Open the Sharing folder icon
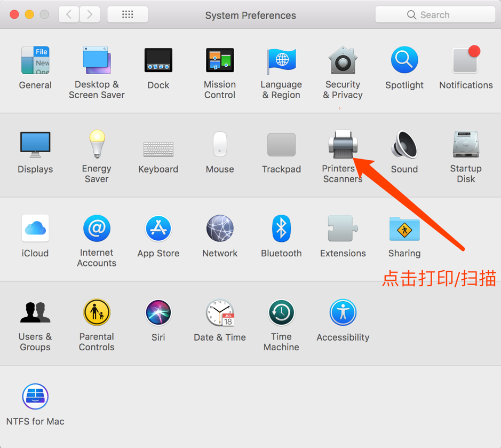 [x=404, y=229]
